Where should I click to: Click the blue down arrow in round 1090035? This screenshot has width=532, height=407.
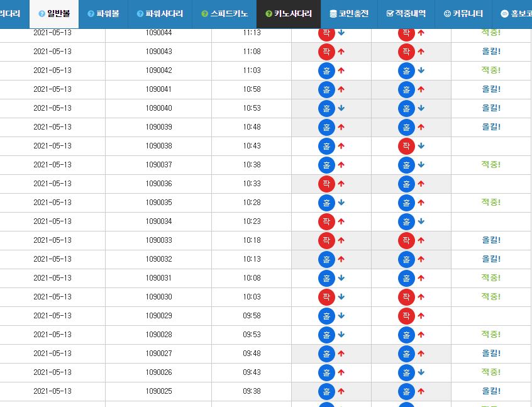(341, 203)
